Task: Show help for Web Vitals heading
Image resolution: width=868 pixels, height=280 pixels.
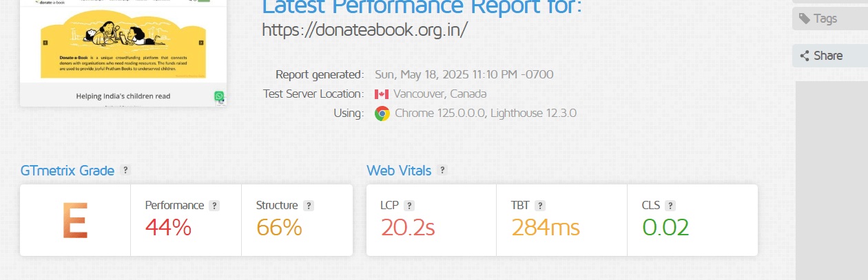Action: [442, 170]
